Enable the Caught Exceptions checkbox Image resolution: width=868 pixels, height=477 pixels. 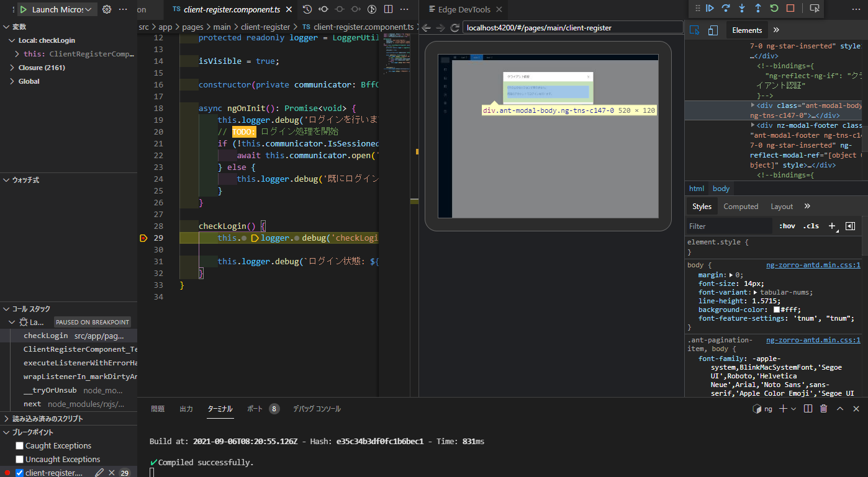click(x=18, y=445)
